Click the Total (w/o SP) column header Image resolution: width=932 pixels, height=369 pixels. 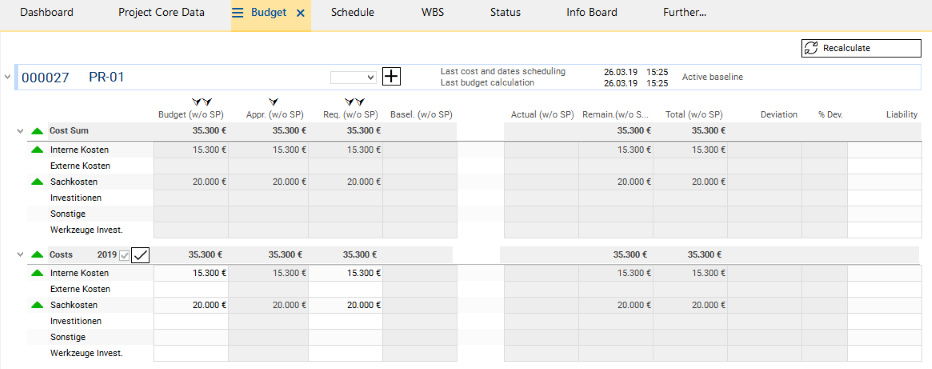point(694,115)
